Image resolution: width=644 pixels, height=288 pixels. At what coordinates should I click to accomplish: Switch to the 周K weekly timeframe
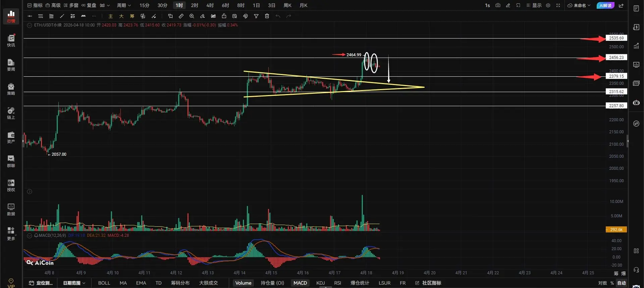(x=287, y=5)
